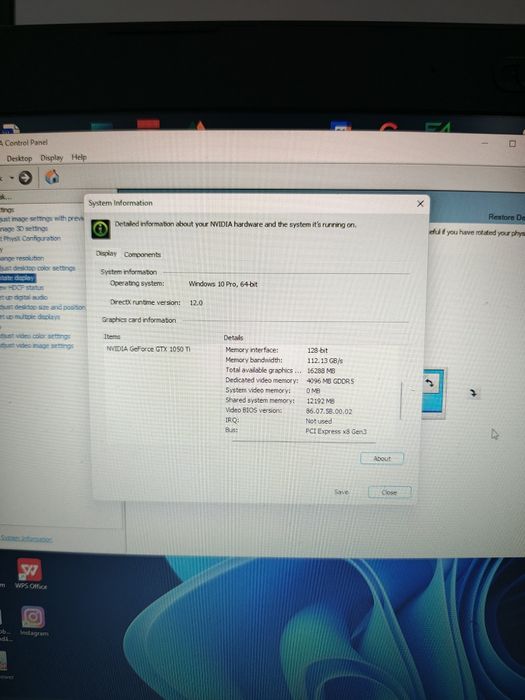Click the counterclockwise rotate arrow on display preview
Image resolution: width=525 pixels, height=700 pixels.
[x=429, y=383]
